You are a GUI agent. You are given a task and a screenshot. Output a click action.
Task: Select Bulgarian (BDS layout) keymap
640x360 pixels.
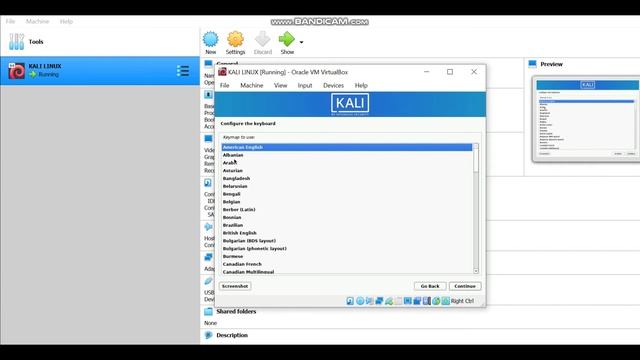[x=347, y=241]
